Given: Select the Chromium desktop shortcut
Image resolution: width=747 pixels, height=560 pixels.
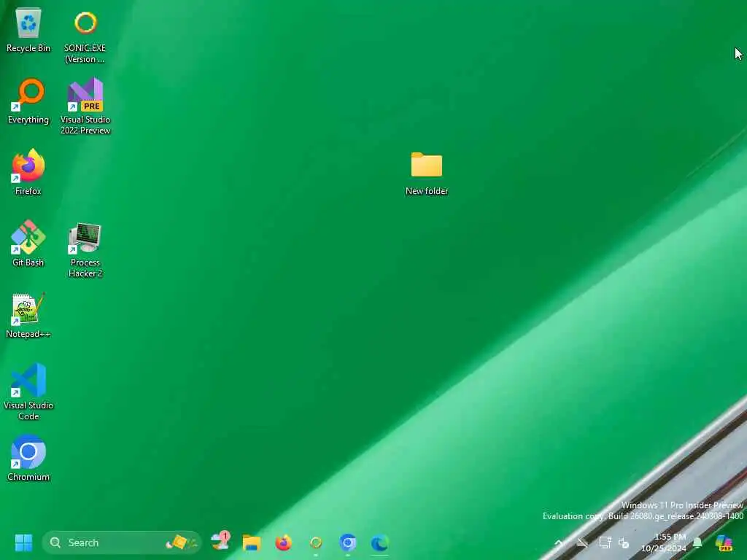Looking at the screenshot, I should [28, 458].
